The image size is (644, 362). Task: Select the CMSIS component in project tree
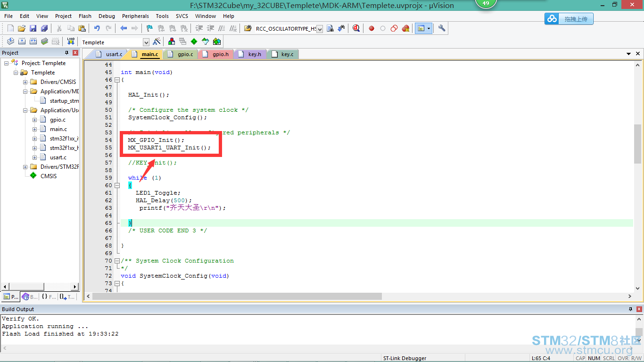coord(48,176)
